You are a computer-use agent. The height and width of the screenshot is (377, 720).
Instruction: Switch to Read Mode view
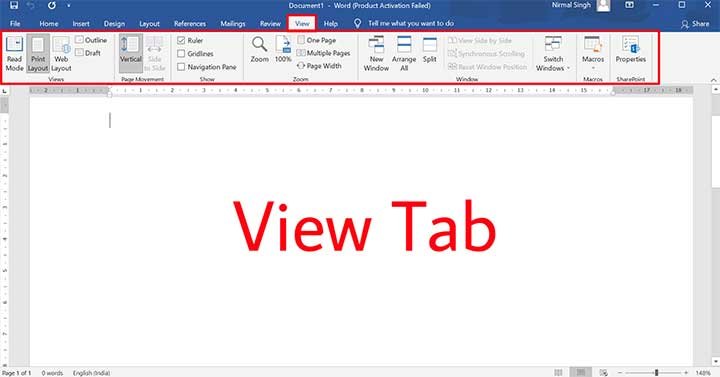point(14,54)
